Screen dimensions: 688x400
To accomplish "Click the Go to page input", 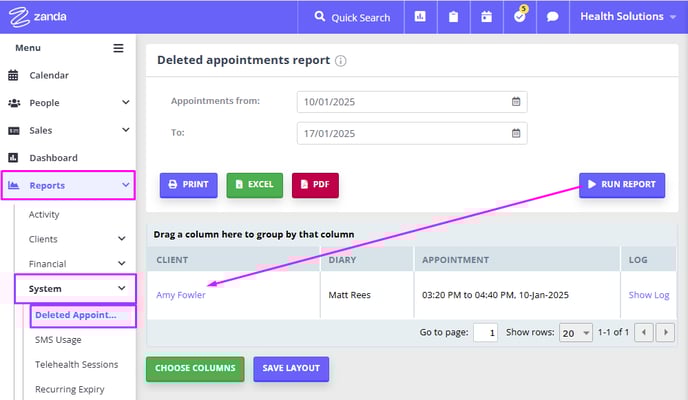I will (x=485, y=333).
